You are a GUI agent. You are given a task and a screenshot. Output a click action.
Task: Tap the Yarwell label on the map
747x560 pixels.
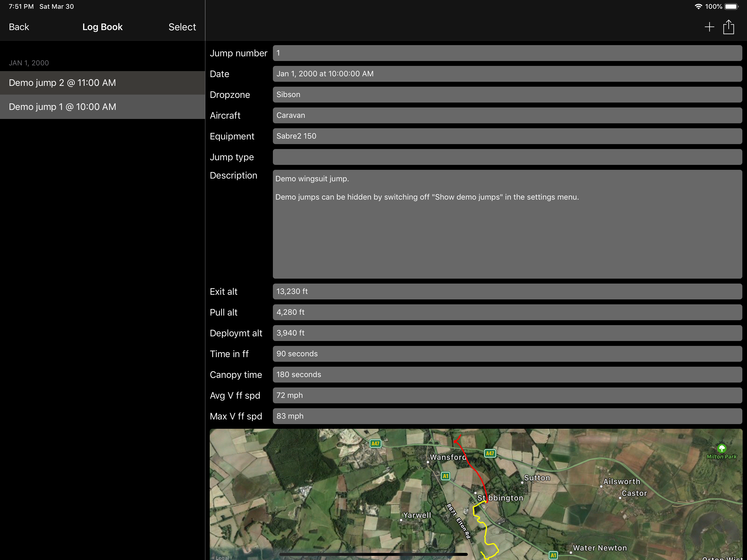pyautogui.click(x=417, y=515)
